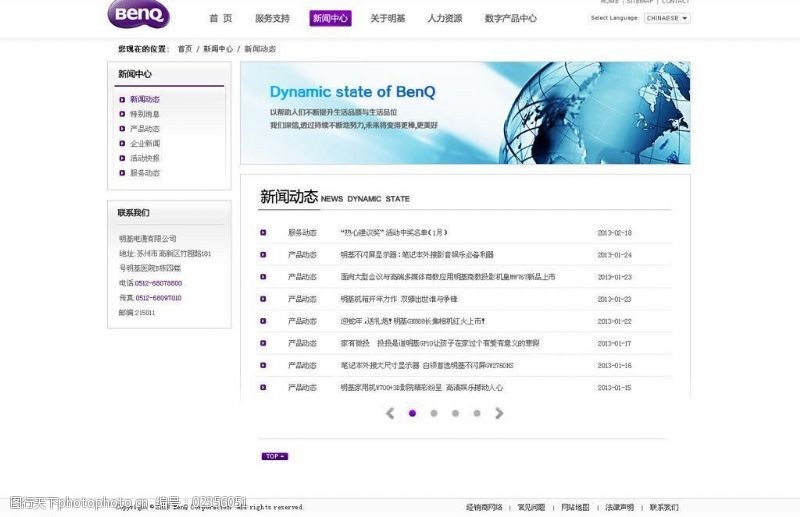
Task: Select the second pagination dot
Action: (x=434, y=413)
